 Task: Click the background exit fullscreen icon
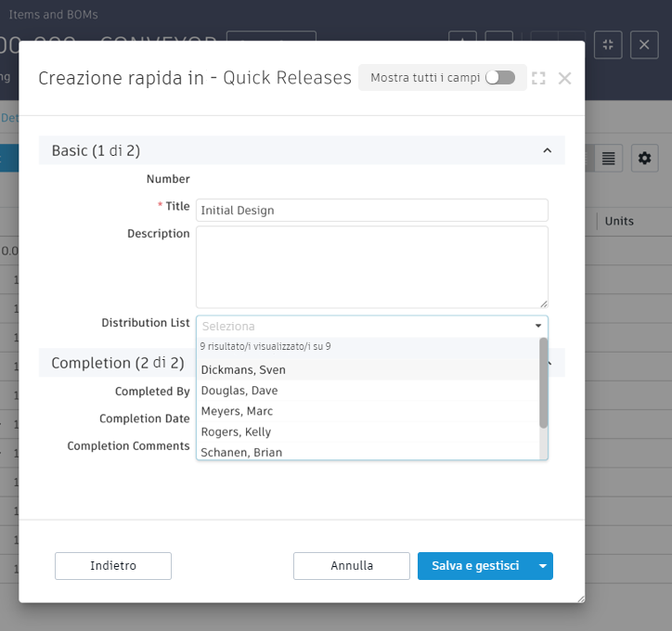tap(608, 45)
